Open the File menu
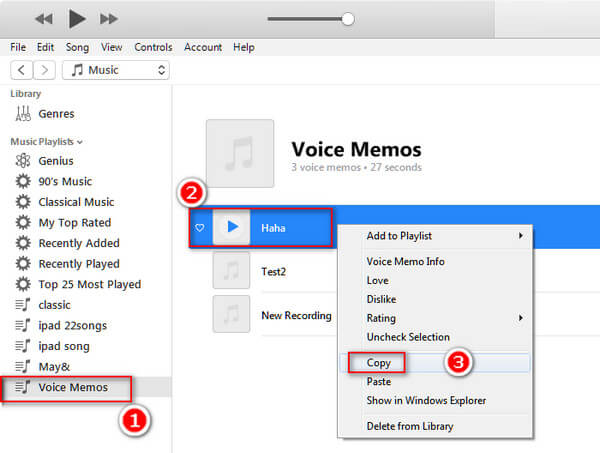Screen dimensions: 600x453 coord(18,47)
